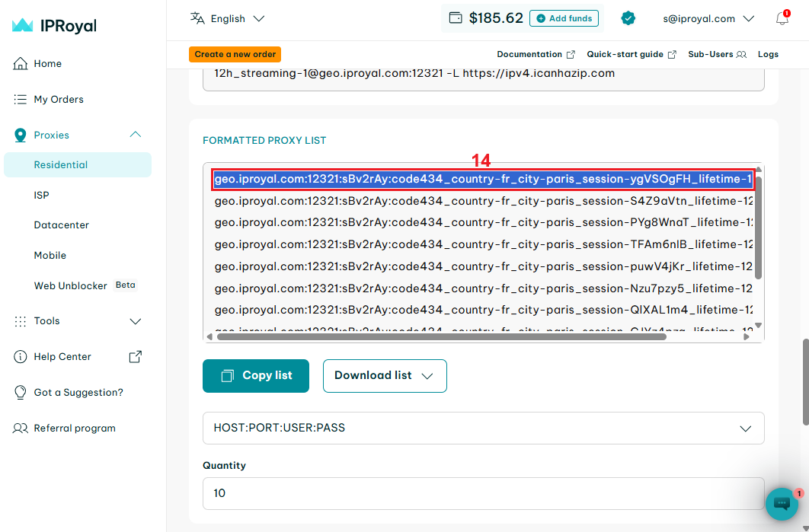
Task: Click the Quantity input field
Action: point(483,493)
